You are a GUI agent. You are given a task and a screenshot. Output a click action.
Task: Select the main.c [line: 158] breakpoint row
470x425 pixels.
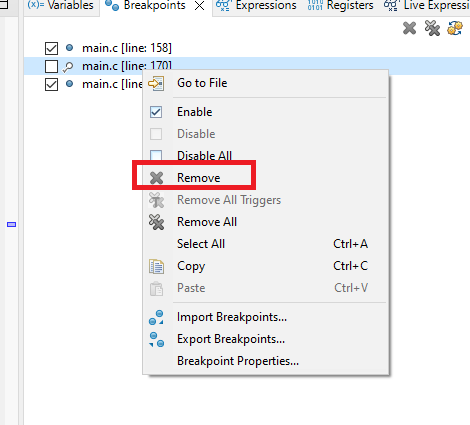pos(247,48)
